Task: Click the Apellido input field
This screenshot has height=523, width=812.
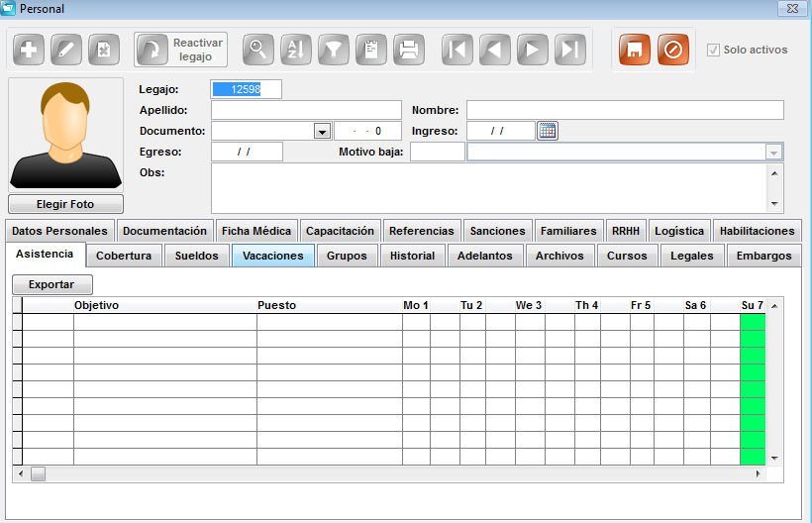Action: coord(306,110)
